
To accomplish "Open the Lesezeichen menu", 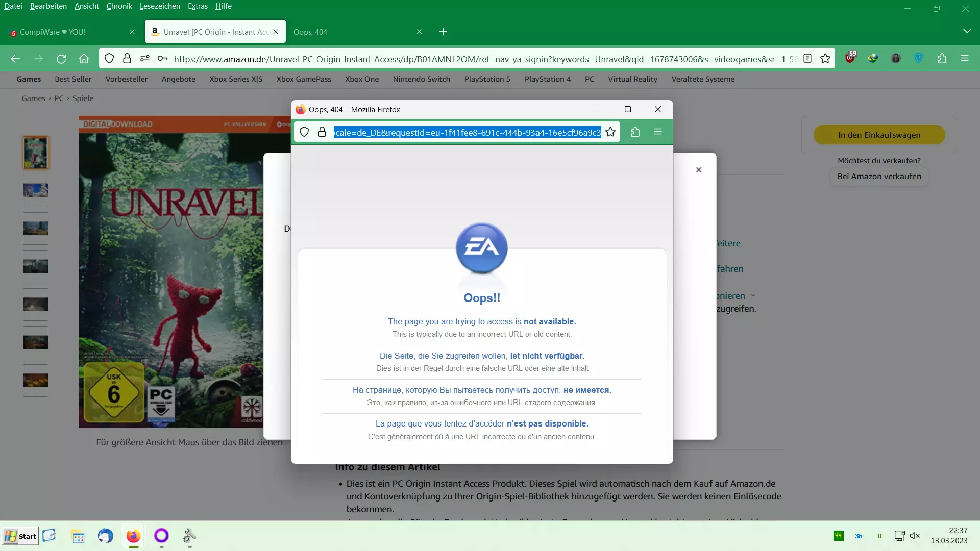I will (160, 6).
